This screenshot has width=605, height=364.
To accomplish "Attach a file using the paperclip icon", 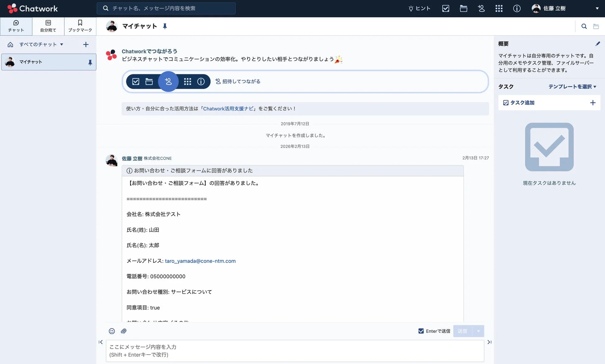I will pos(123,331).
